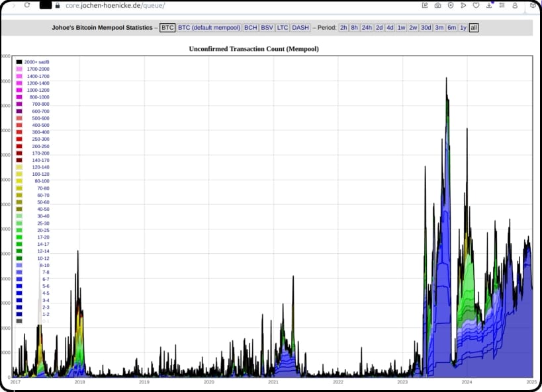Click the 2021 label on the x-axis
This screenshot has width=542, height=392.
pyautogui.click(x=273, y=382)
